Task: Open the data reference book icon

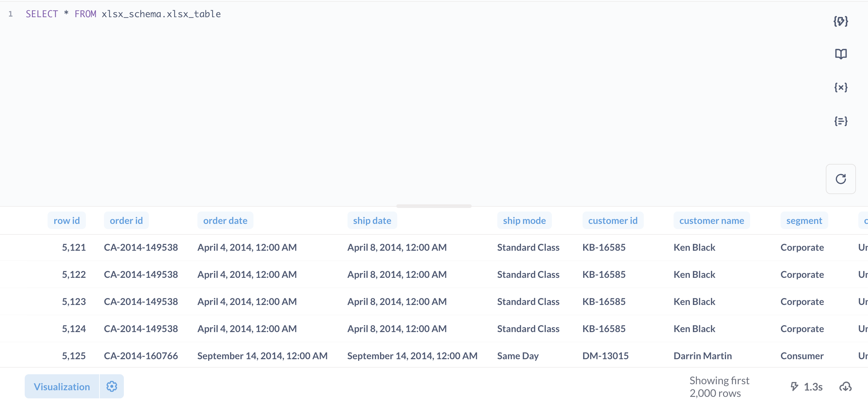Action: [x=840, y=54]
